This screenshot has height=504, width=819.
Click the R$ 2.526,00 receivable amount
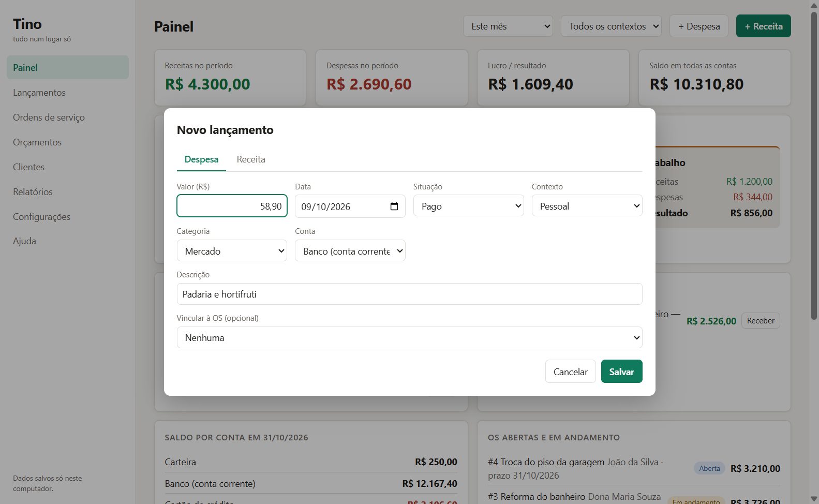point(711,321)
